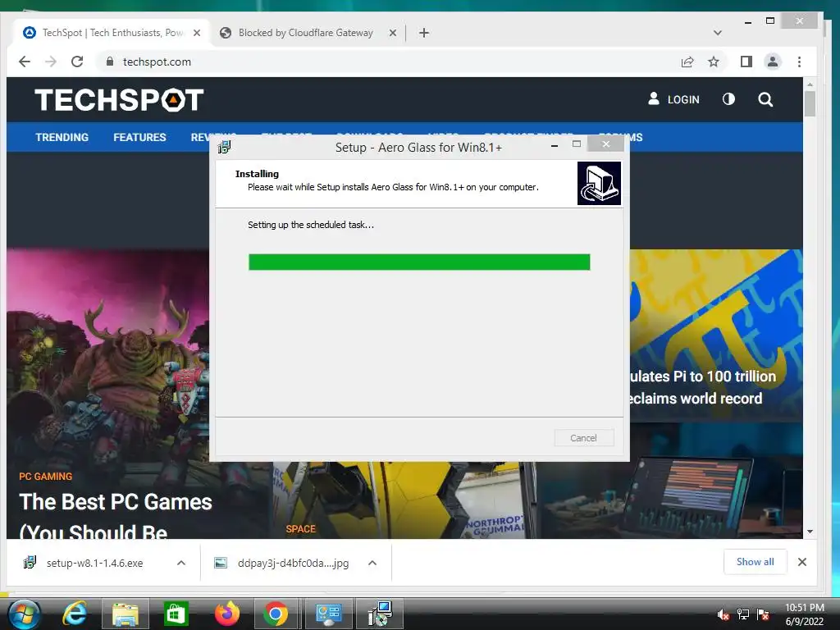Screen dimensions: 840x630
Task: Open The Best PC Games article headline
Action: (116, 517)
